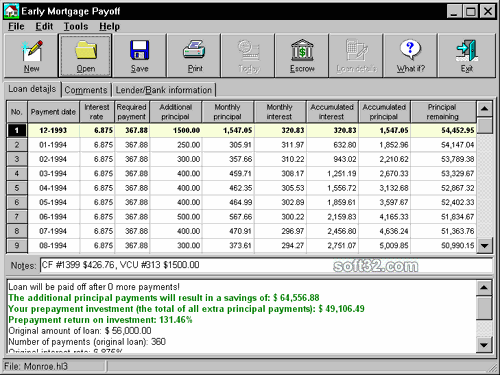Select accumulated interest cell 2,456.80
The width and height of the screenshot is (500, 375).
click(332, 231)
